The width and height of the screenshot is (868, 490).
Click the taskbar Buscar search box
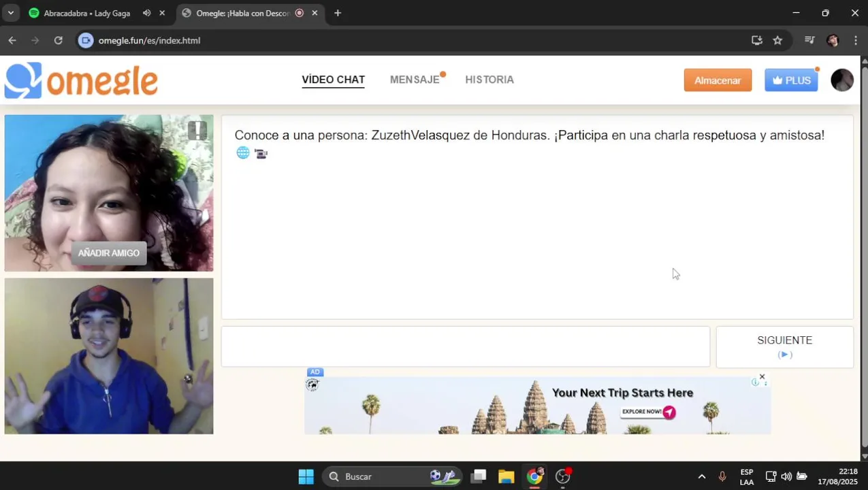click(x=391, y=476)
